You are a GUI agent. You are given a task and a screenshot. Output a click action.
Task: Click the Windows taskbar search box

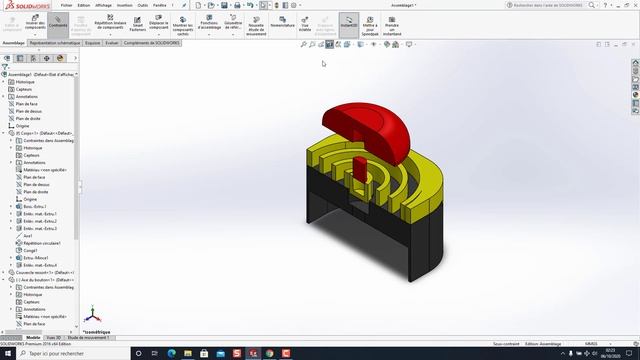(73, 353)
